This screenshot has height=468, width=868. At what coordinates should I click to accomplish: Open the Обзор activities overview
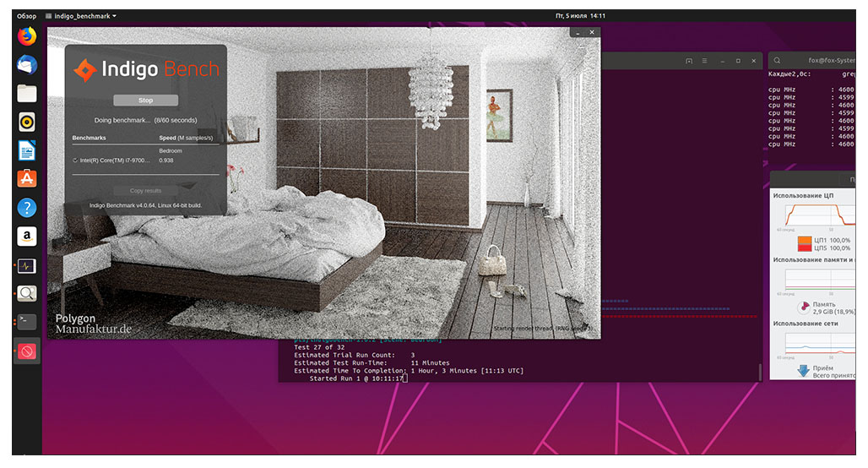pyautogui.click(x=26, y=16)
